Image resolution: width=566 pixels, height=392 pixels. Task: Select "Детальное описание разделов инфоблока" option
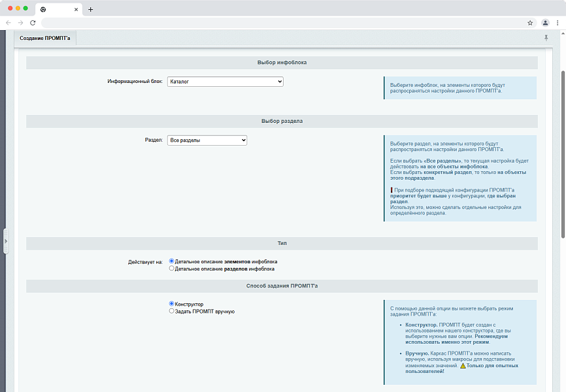[172, 269]
